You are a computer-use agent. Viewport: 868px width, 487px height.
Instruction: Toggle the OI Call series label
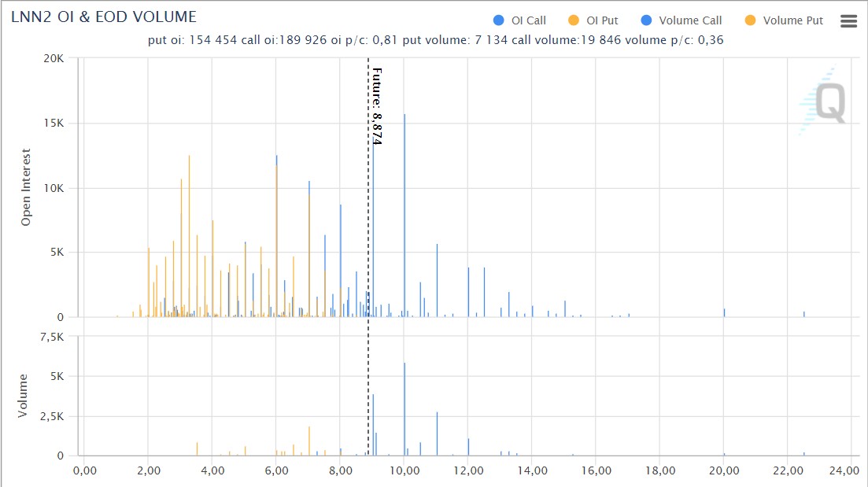pos(528,20)
